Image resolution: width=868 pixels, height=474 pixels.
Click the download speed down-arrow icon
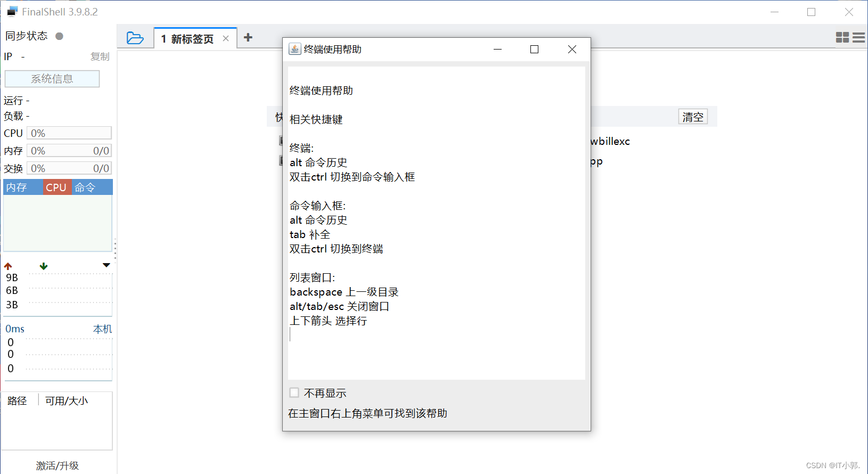point(44,266)
